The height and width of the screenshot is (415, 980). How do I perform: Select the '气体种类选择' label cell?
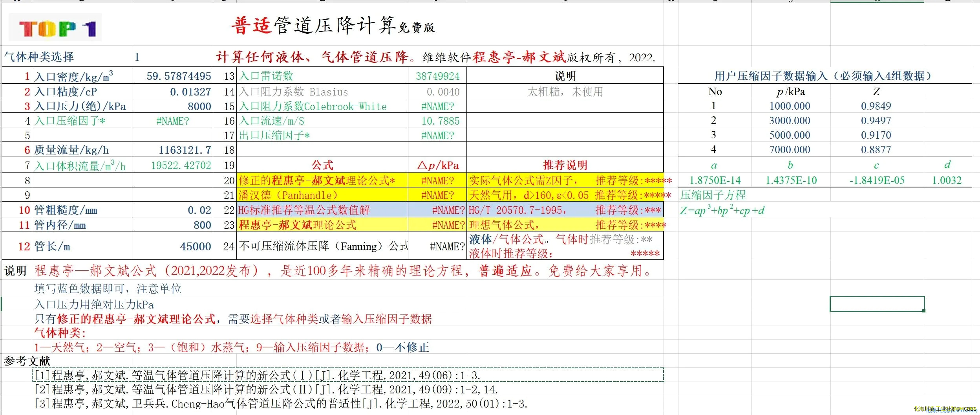tap(67, 57)
